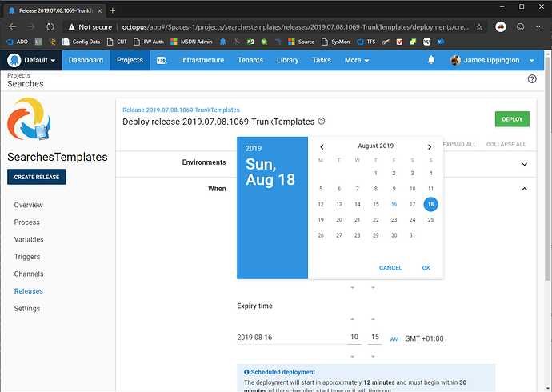This screenshot has width=552, height=392.
Task: Open Triggers in project sidebar
Action: (27, 257)
